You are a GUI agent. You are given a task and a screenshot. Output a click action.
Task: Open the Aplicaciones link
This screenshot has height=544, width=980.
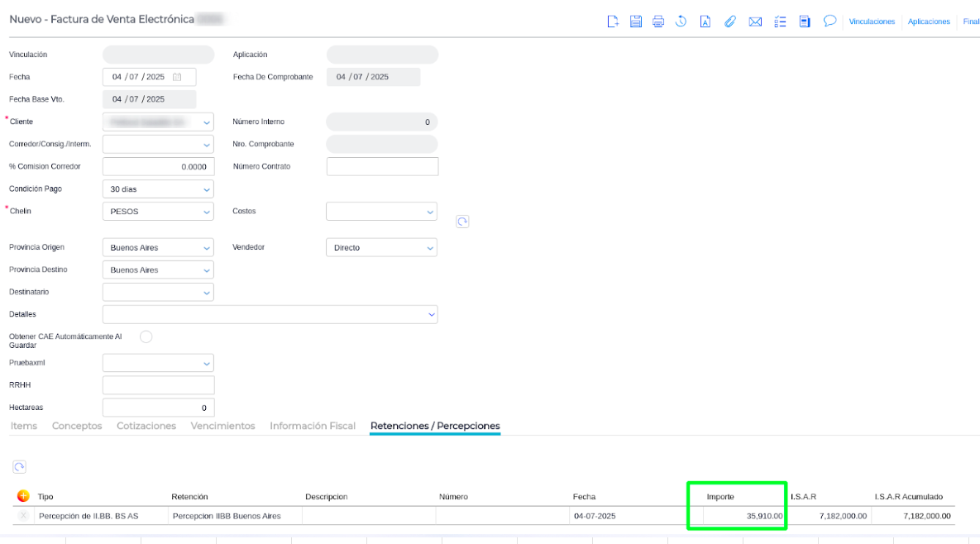(929, 21)
